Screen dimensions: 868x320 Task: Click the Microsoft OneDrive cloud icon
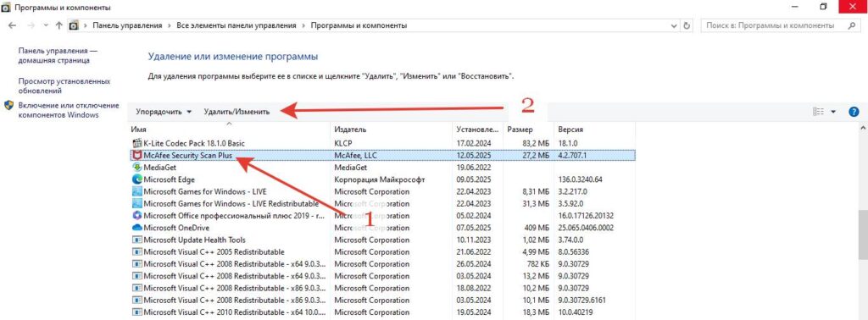coord(137,228)
